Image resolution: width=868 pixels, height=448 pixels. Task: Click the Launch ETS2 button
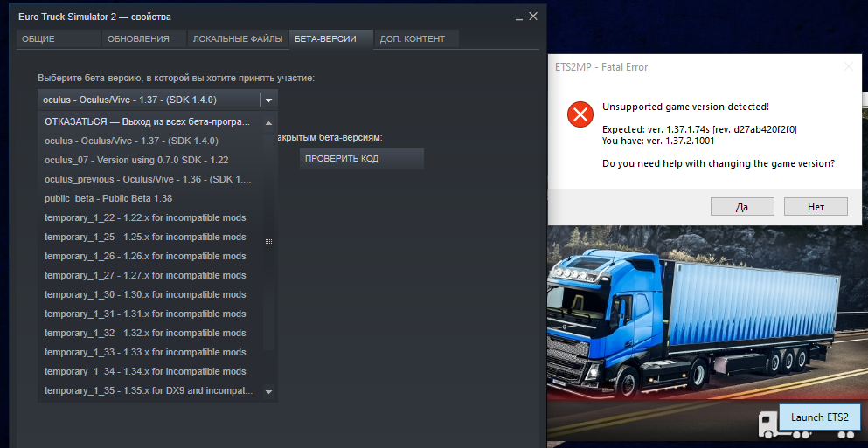pyautogui.click(x=820, y=417)
